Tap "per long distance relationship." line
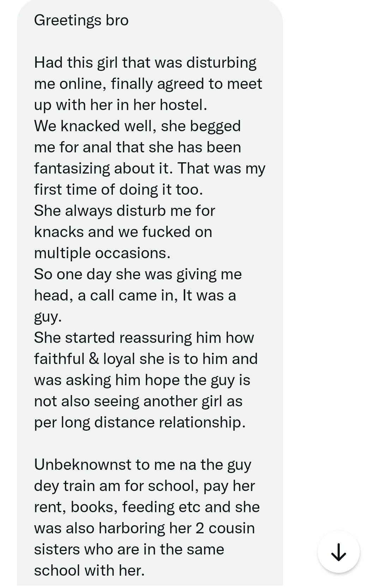Screen dimensions: 381x588 (x=140, y=422)
